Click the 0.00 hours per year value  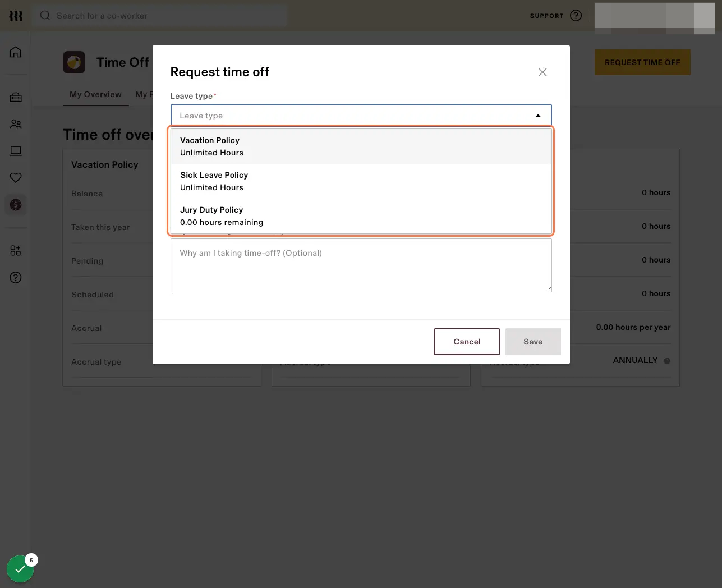pos(633,327)
